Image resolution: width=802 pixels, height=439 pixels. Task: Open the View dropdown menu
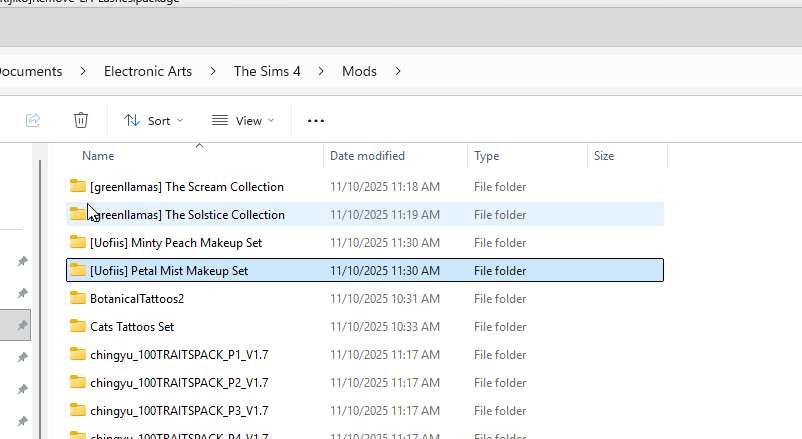(243, 121)
